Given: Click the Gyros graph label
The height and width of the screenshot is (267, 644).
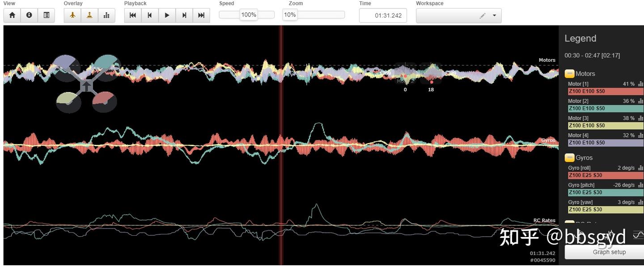Looking at the screenshot, I should [x=548, y=140].
